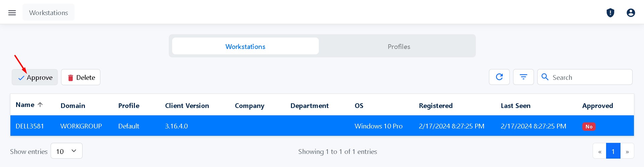Approve the selected workstation

[35, 77]
